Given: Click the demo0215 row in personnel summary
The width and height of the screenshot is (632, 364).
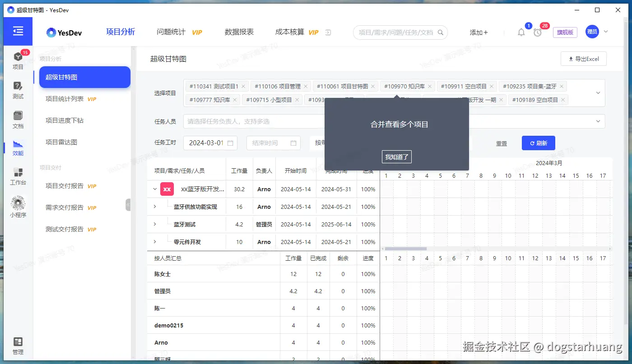Looking at the screenshot, I should point(263,325).
